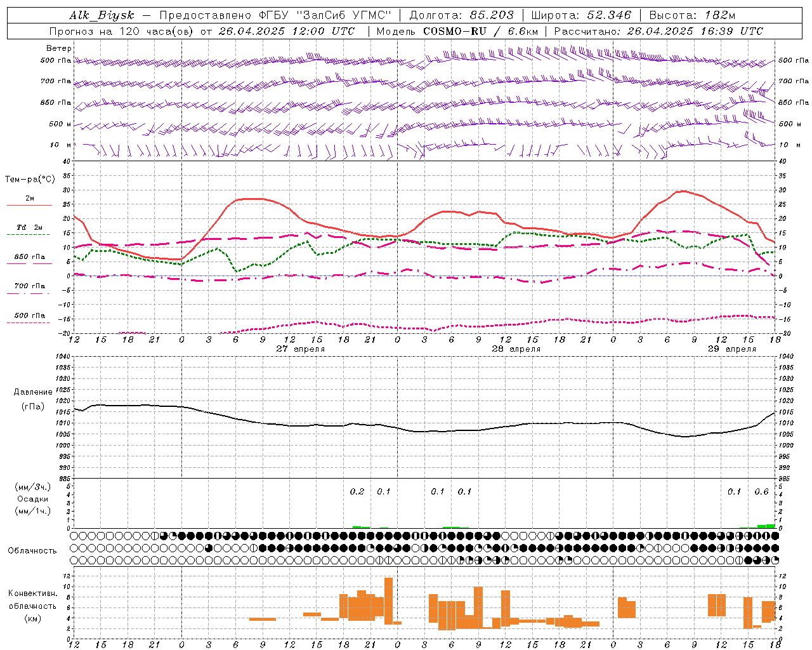The image size is (812, 650).
Task: Click the Высота: 182м value
Action: 692,15
